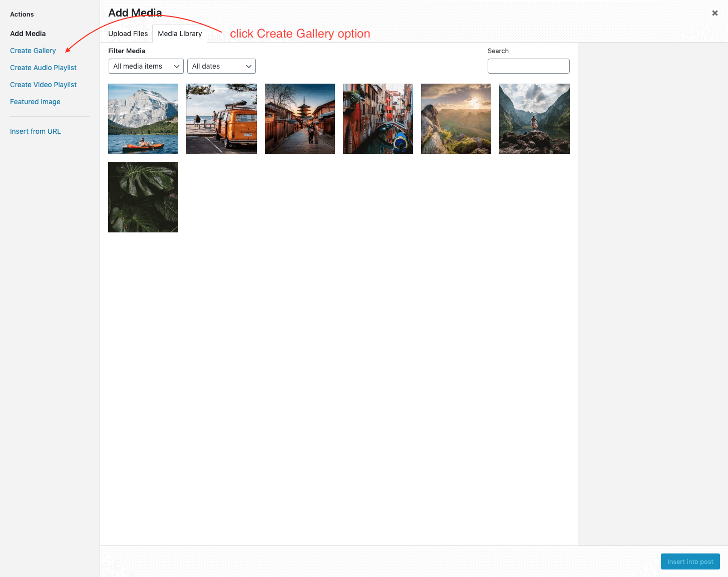The width and height of the screenshot is (728, 577).
Task: Select the person on rocks valley photo
Action: [x=534, y=119]
